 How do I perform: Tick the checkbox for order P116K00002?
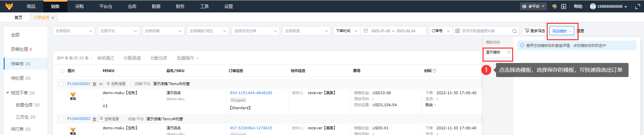pos(61,119)
